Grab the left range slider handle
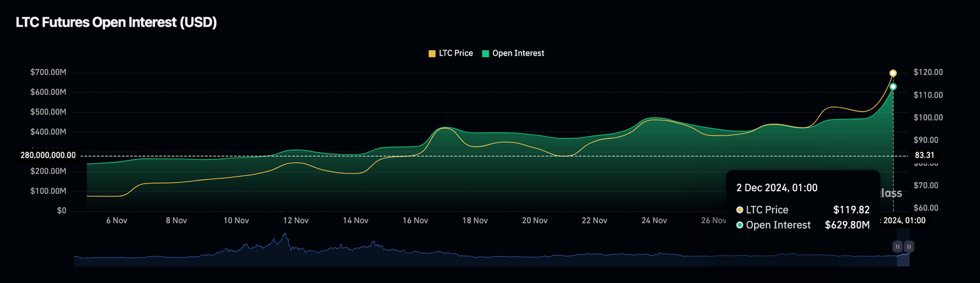Image resolution: width=980 pixels, height=283 pixels. point(898,246)
